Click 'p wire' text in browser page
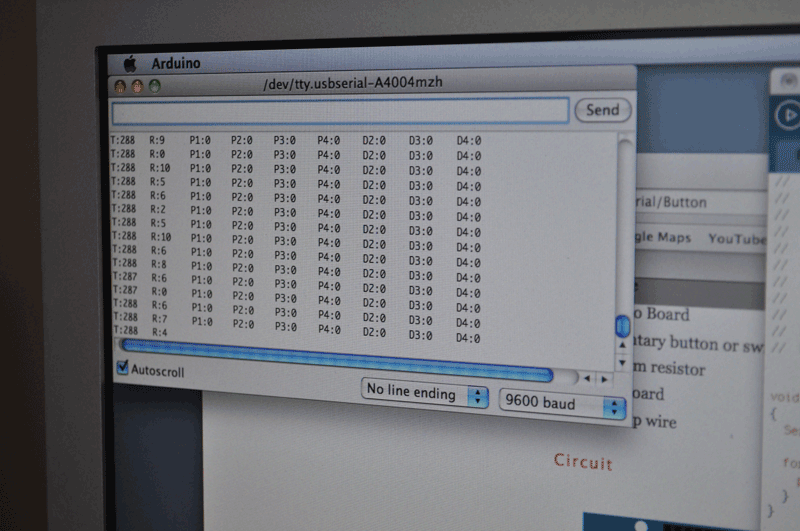The height and width of the screenshot is (531, 800). click(x=655, y=421)
